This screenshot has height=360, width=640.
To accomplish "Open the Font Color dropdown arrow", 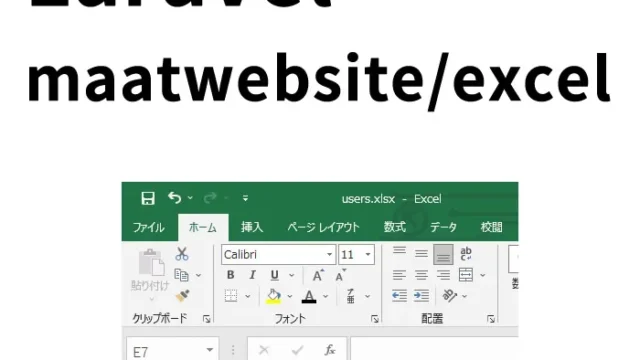I will [325, 296].
